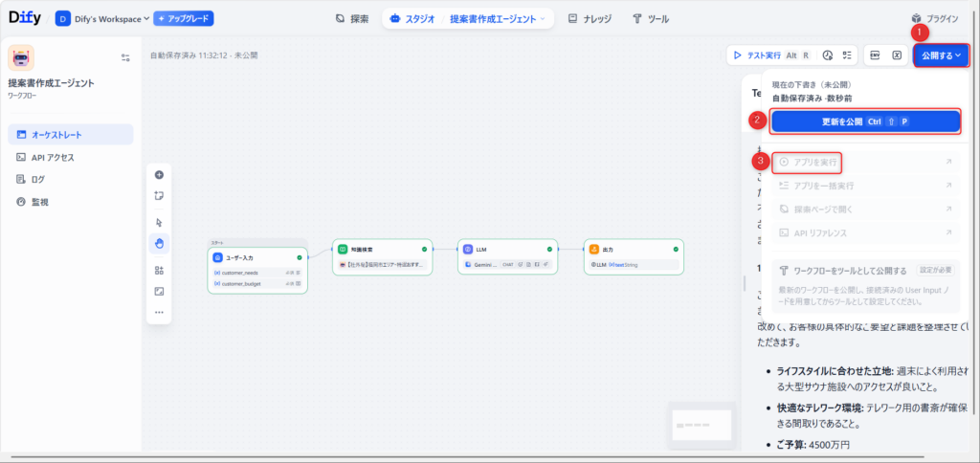Open the three-dot more options on canvas toolbar

click(159, 312)
